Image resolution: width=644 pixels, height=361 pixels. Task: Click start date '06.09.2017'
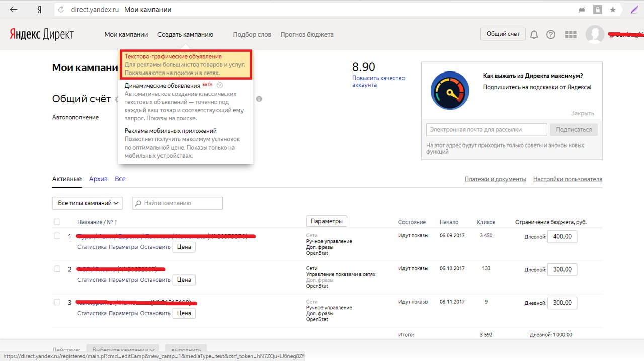[452, 236]
